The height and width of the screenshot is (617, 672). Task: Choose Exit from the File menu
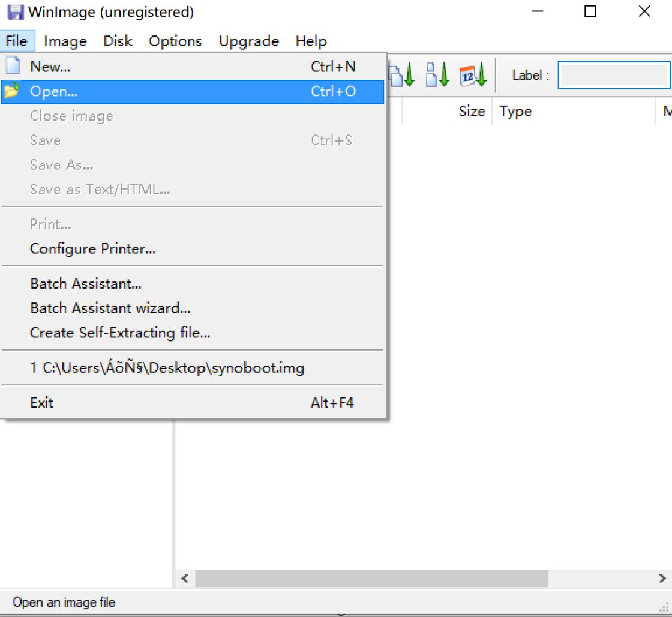click(193, 403)
